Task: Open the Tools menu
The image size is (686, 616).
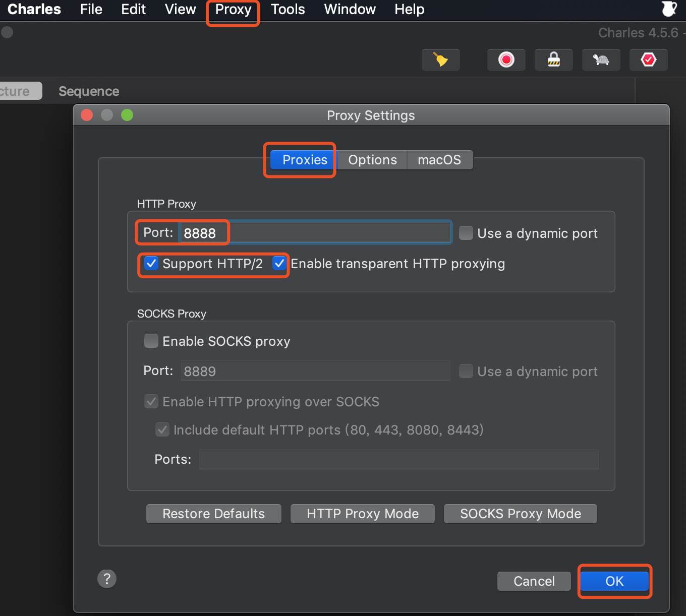Action: [288, 9]
